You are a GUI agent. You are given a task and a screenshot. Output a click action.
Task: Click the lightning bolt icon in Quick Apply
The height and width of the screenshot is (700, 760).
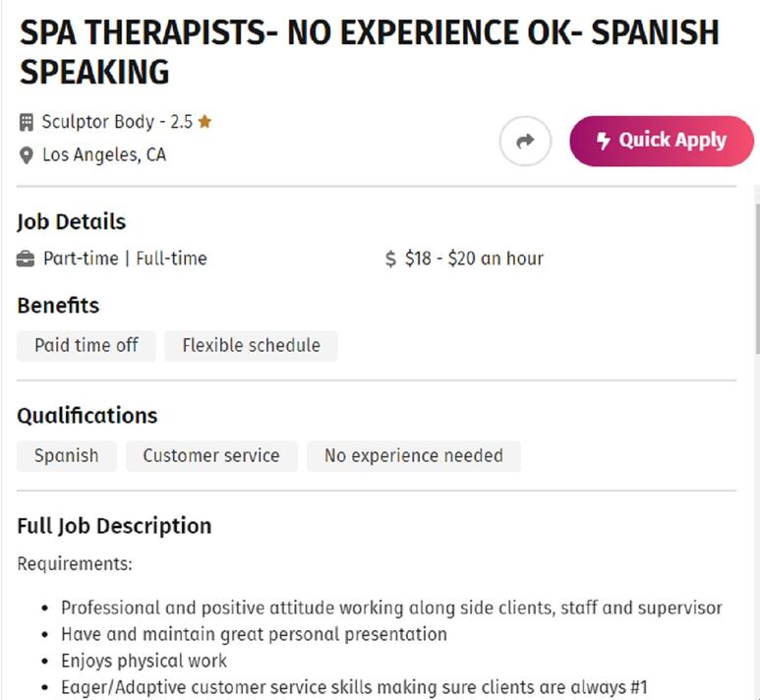[x=603, y=141]
